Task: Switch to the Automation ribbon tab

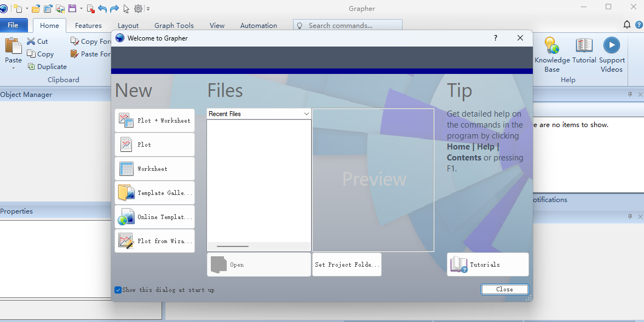Action: [258, 25]
